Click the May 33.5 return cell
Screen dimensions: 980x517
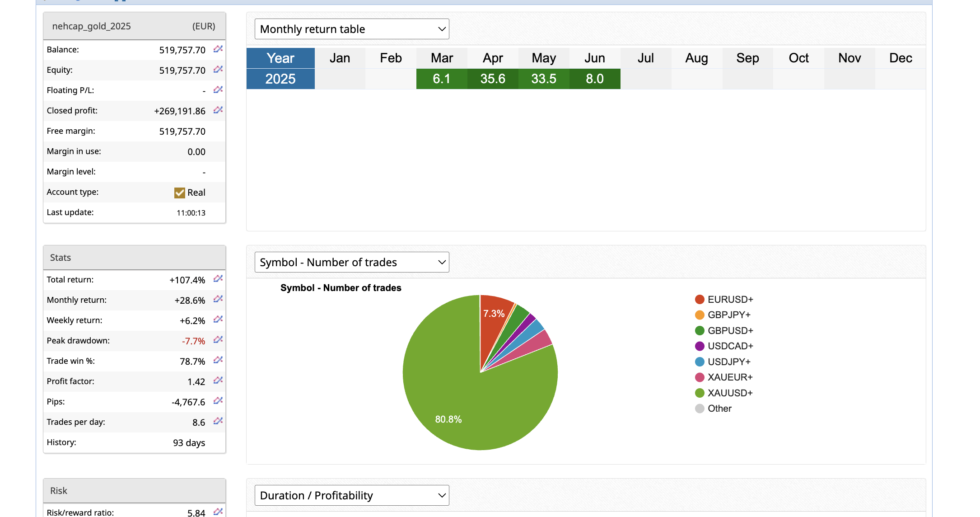pos(544,79)
